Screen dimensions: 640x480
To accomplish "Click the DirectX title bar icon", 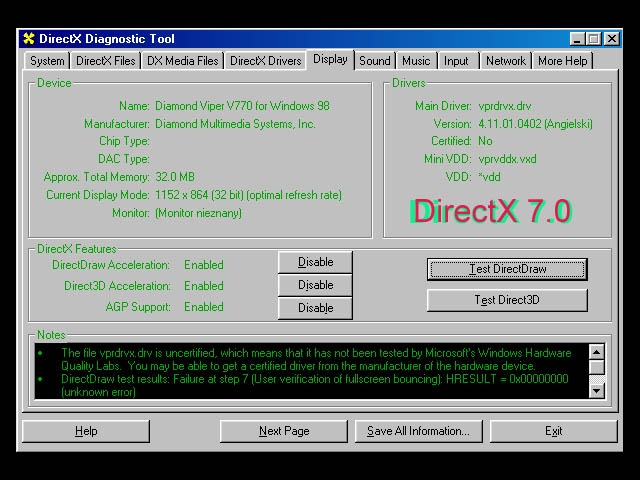I will (28, 39).
